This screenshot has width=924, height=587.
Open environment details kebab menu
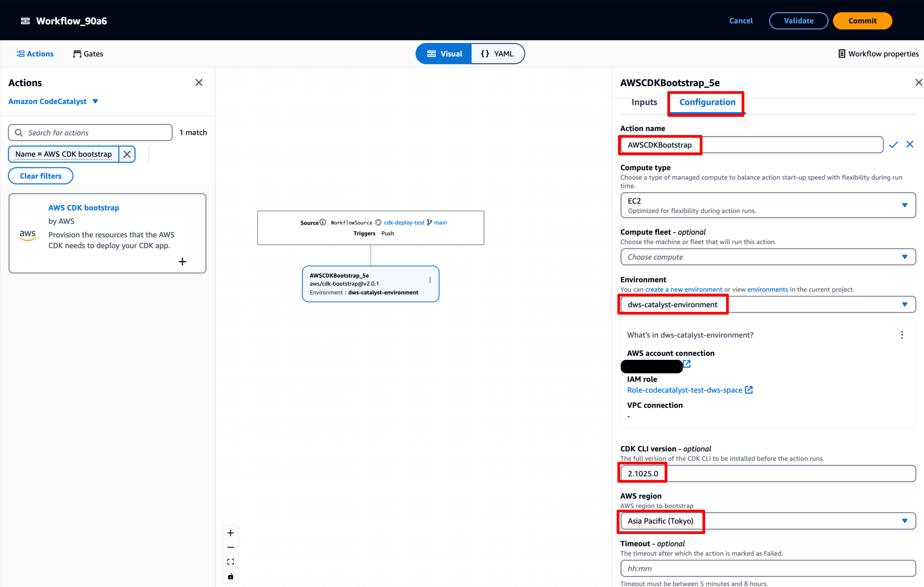(902, 335)
